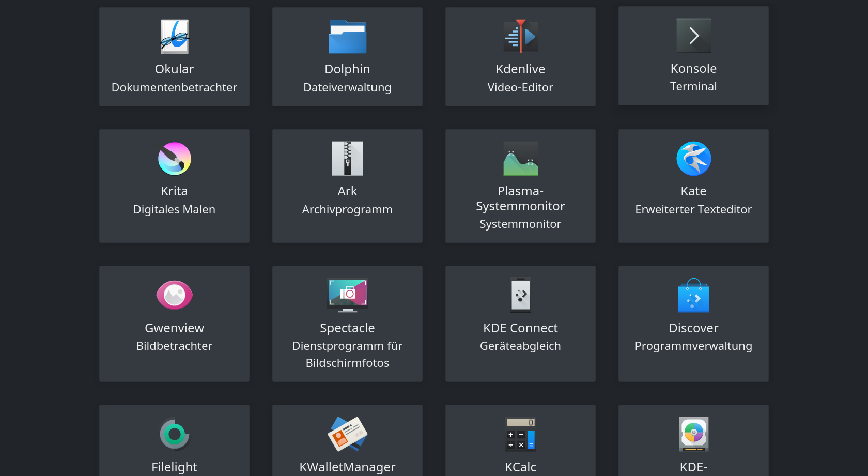Click the Terminal subtitle under Konsole
868x476 pixels.
[694, 87]
